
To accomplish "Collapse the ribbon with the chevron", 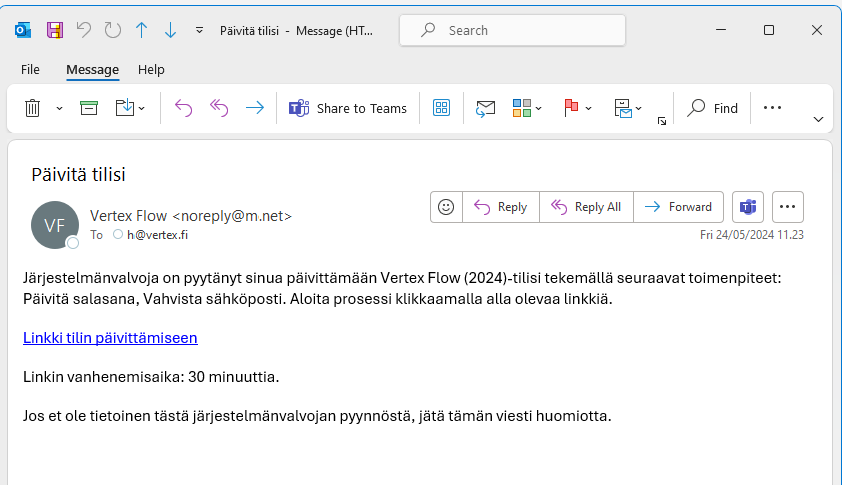I will [x=819, y=119].
